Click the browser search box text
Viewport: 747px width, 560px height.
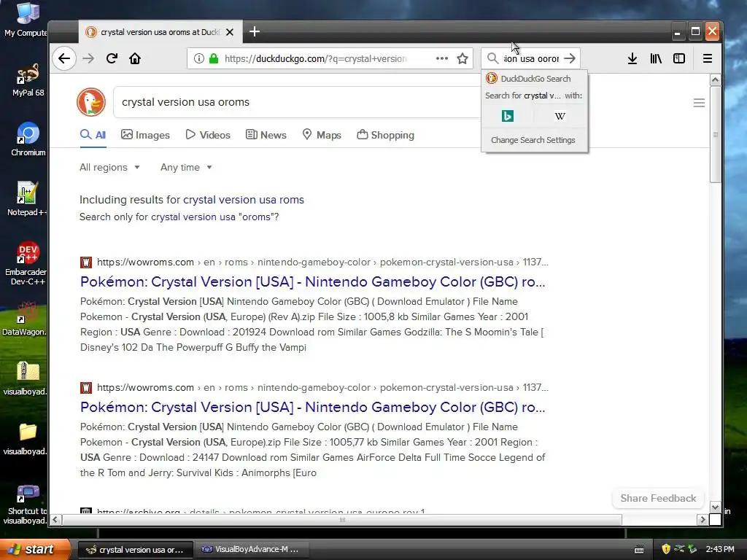pos(531,58)
